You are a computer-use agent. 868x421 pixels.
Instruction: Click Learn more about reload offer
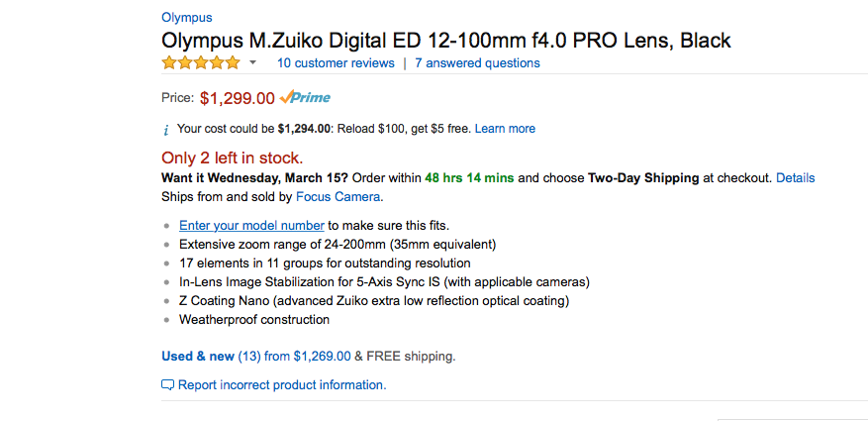point(505,129)
